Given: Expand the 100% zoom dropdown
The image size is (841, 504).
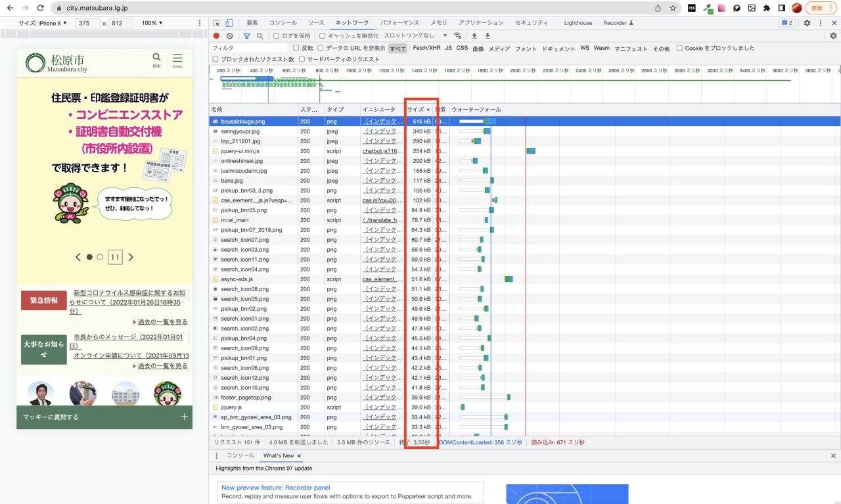Looking at the screenshot, I should point(152,23).
